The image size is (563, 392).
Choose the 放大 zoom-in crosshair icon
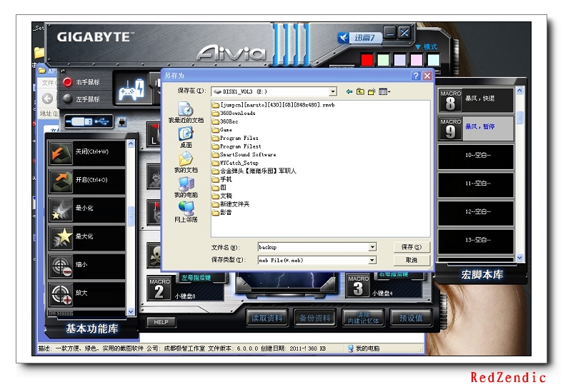click(x=61, y=295)
